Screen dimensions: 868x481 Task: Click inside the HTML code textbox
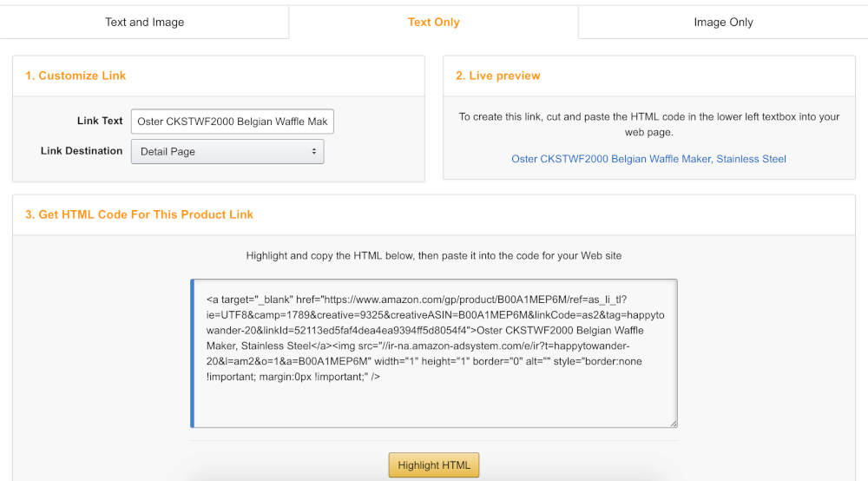pos(434,353)
